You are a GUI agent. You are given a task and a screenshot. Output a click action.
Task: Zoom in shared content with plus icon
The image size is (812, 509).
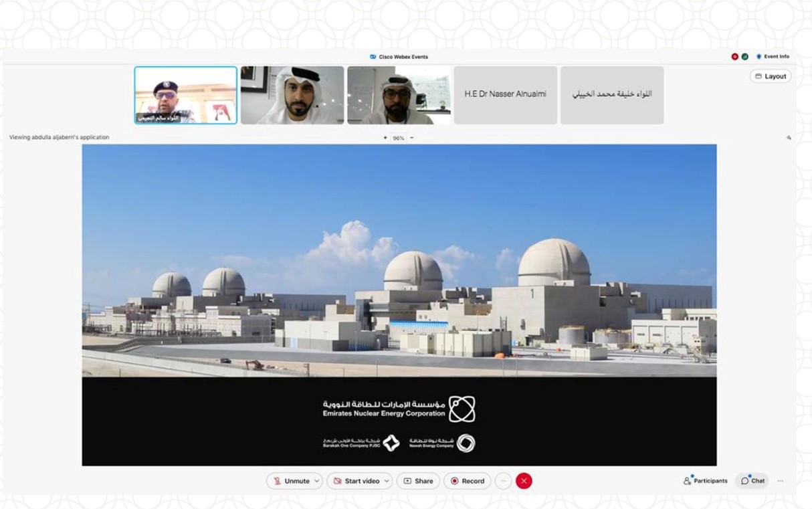[x=385, y=138]
